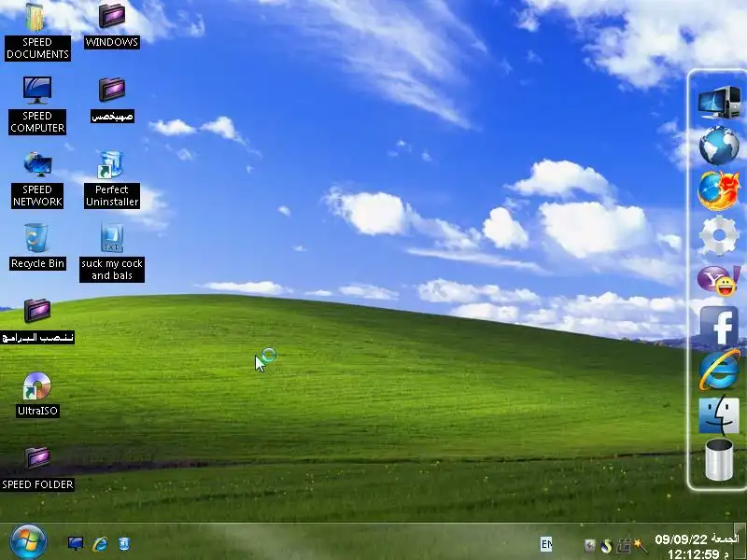The width and height of the screenshot is (747, 560).
Task: Launch the Perfect Uninstaller shortcut
Action: point(112,179)
